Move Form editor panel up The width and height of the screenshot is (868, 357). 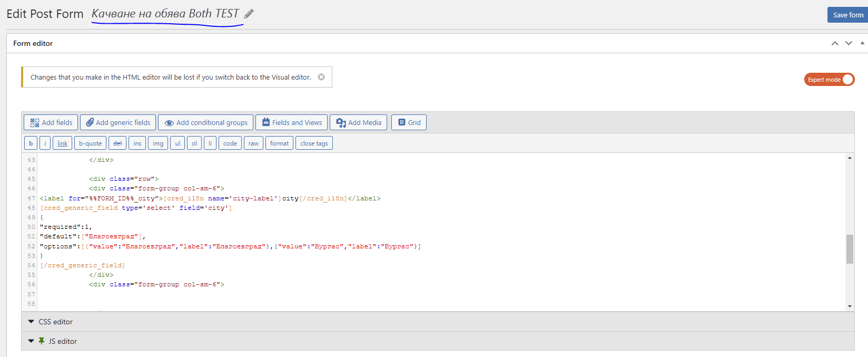835,43
